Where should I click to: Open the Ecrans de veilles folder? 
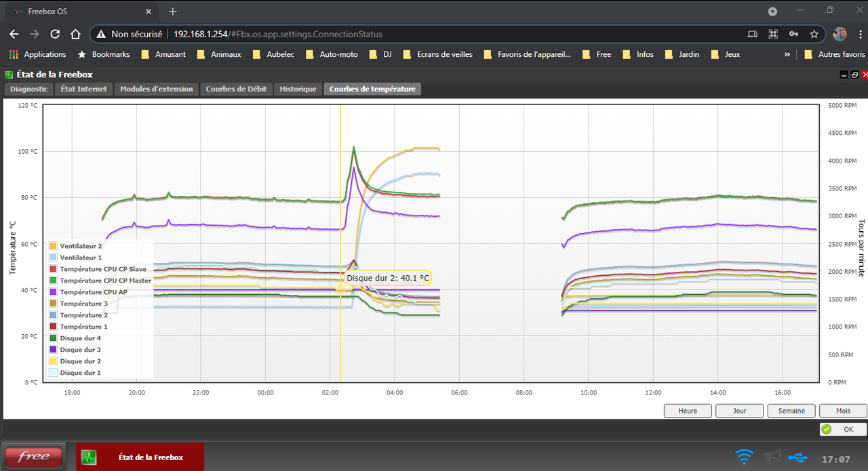tap(437, 54)
